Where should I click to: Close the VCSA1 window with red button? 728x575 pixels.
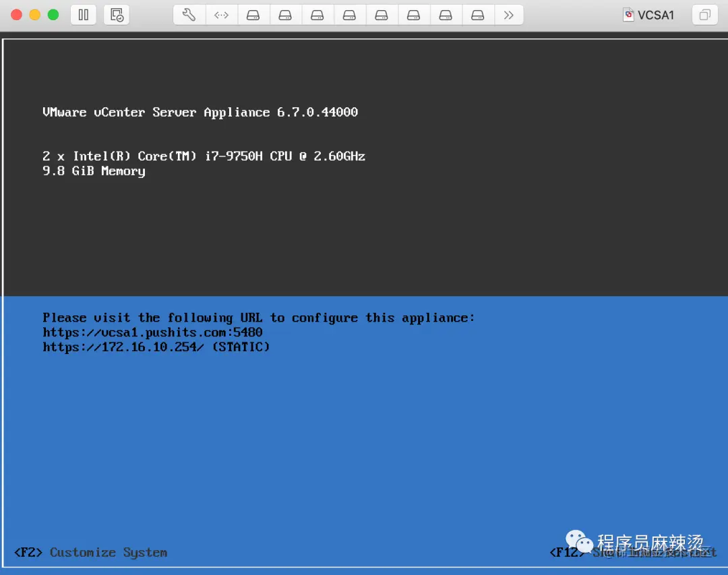point(16,15)
